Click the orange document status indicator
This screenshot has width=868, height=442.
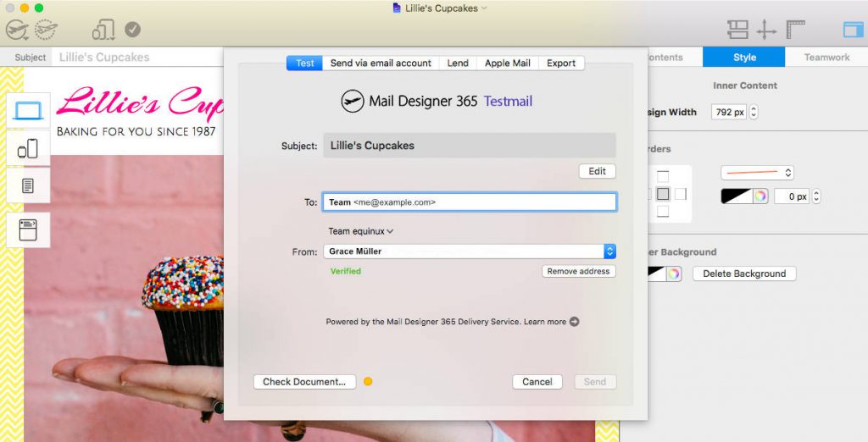[x=368, y=381]
